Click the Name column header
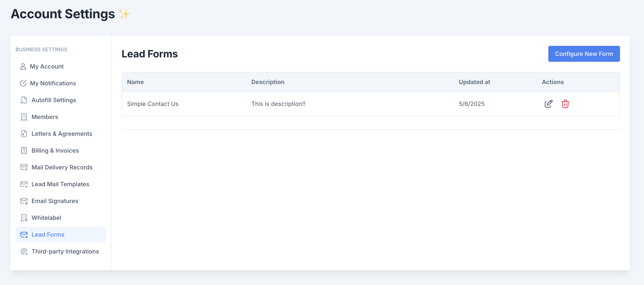Screen dimensions: 644x285 135,82
